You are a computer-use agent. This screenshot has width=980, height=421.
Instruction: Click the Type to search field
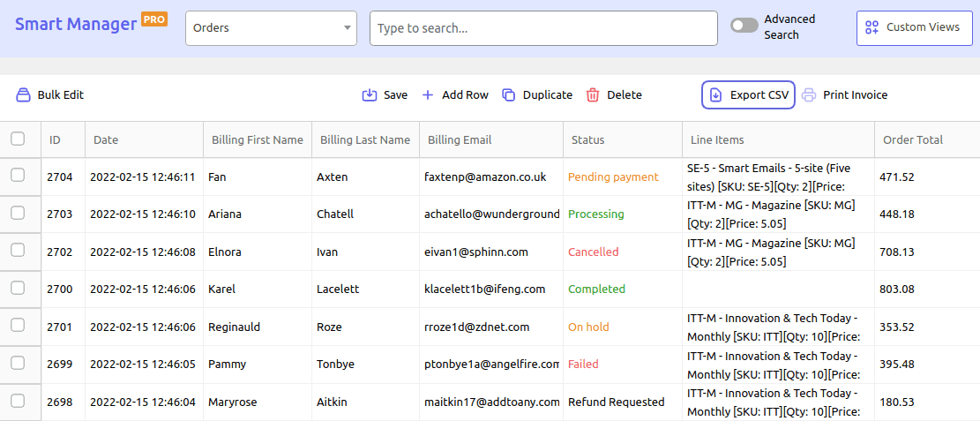tap(542, 28)
